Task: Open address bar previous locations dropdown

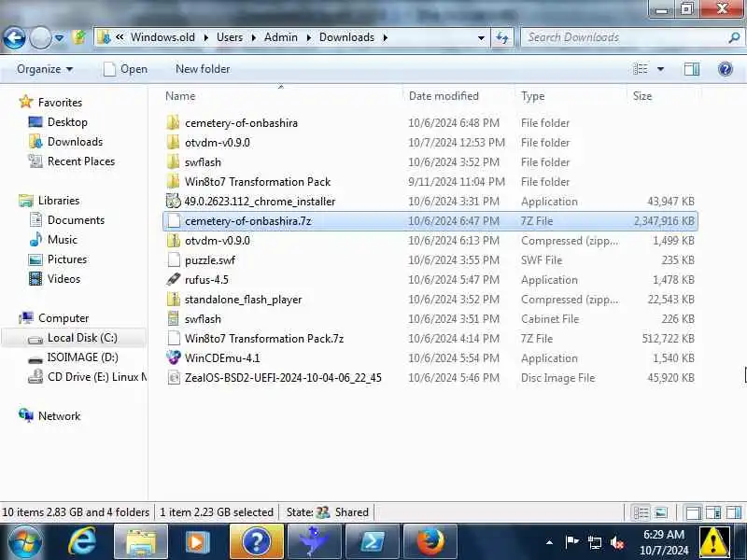Action: point(481,37)
